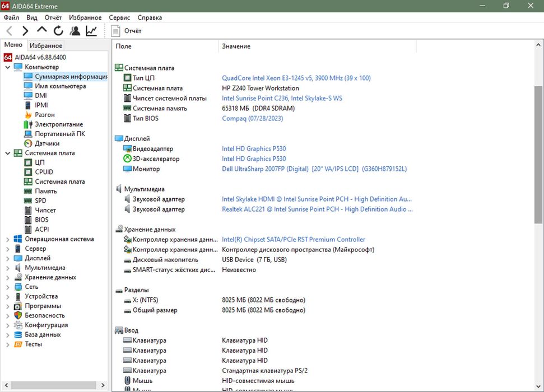The image size is (544, 392).
Task: Expand the Операционная система tree node
Action: pos(8,239)
